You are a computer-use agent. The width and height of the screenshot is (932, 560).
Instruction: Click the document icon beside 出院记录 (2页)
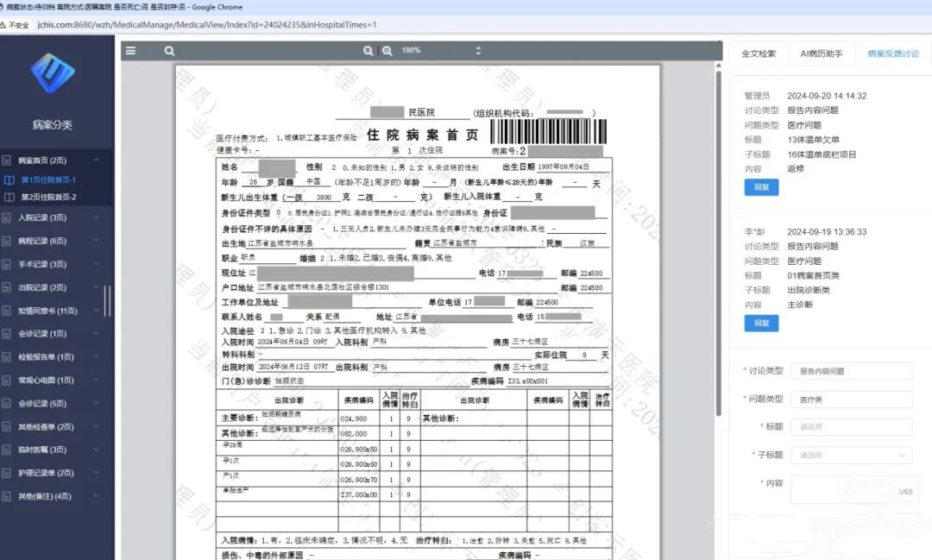(7, 287)
